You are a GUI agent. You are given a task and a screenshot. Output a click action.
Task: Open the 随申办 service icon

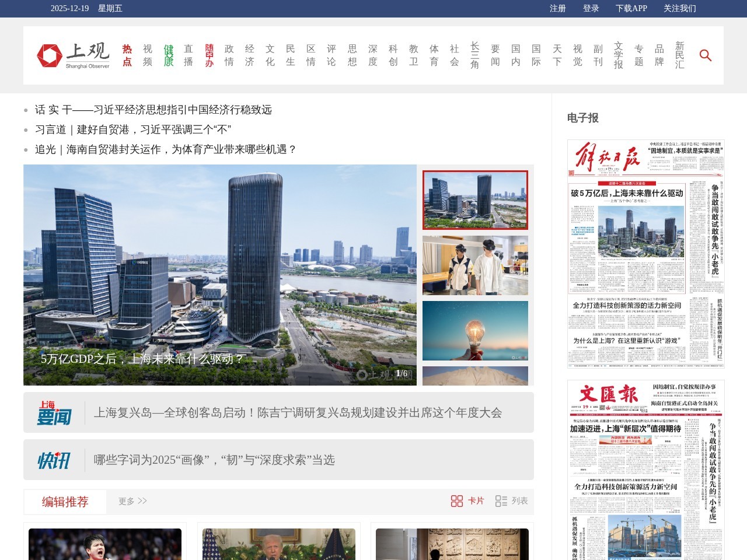209,55
